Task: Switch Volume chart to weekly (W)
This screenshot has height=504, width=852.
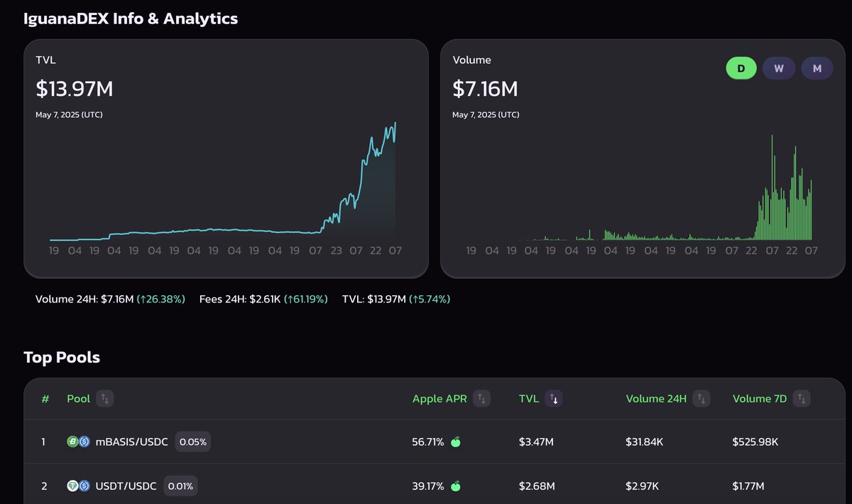Action: pos(779,68)
